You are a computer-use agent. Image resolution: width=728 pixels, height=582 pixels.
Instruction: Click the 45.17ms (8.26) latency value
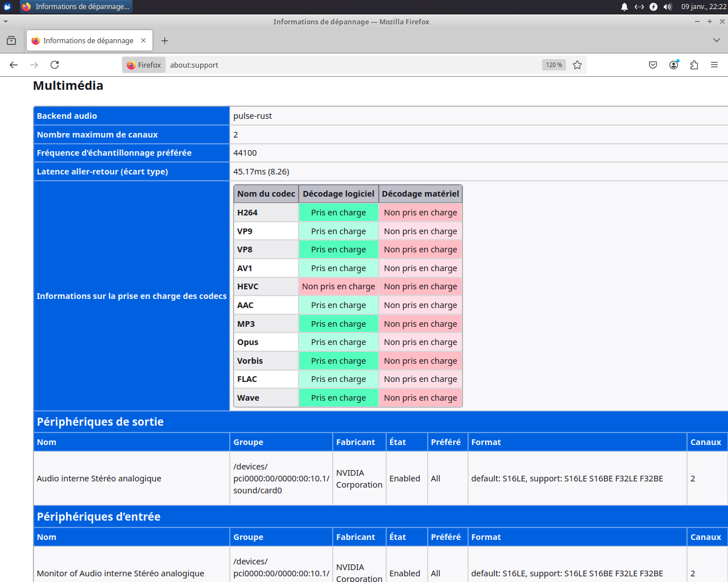261,172
